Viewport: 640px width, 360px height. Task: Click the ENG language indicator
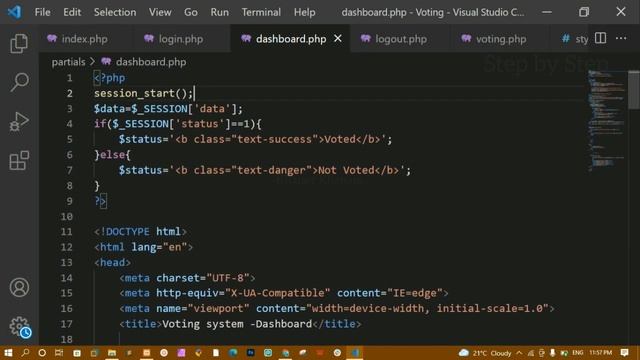[578, 353]
